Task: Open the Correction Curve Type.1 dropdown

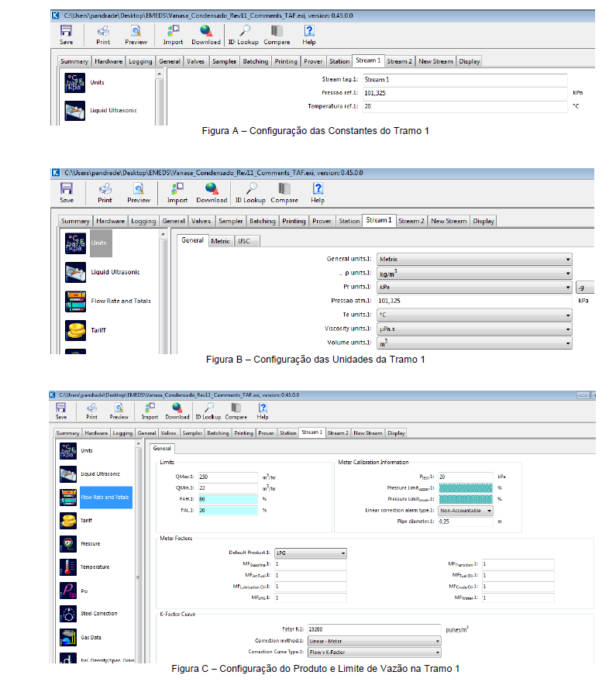Action: 374,653
